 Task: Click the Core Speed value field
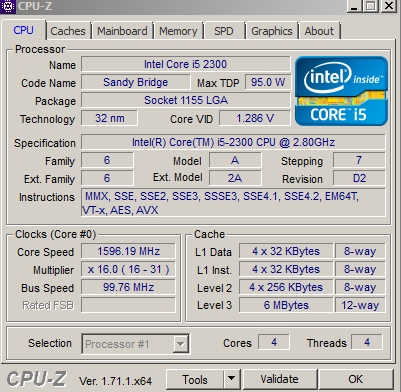(x=128, y=251)
